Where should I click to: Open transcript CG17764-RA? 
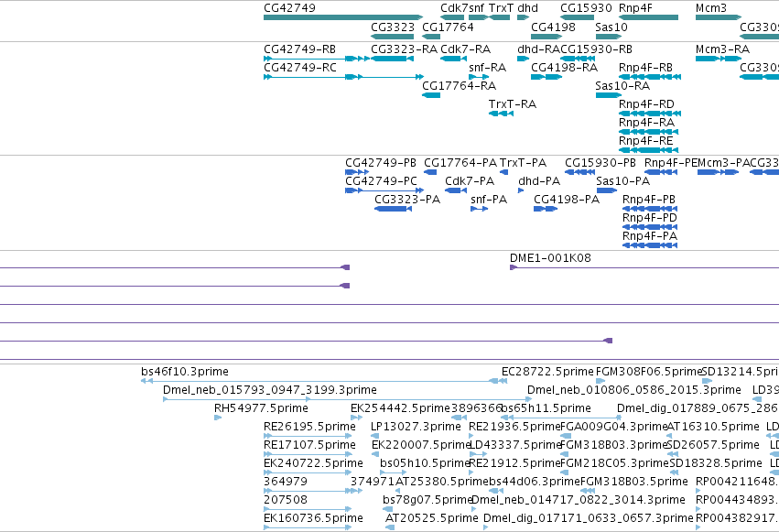459,86
